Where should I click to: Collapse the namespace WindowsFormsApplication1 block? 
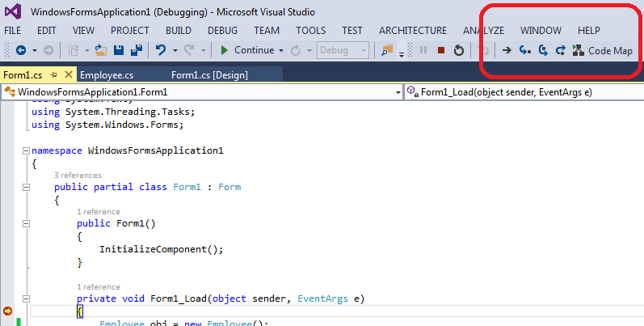pyautogui.click(x=27, y=151)
